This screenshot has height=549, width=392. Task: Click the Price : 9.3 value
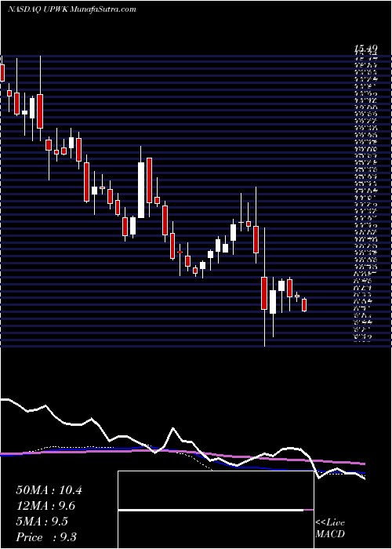pyautogui.click(x=46, y=537)
